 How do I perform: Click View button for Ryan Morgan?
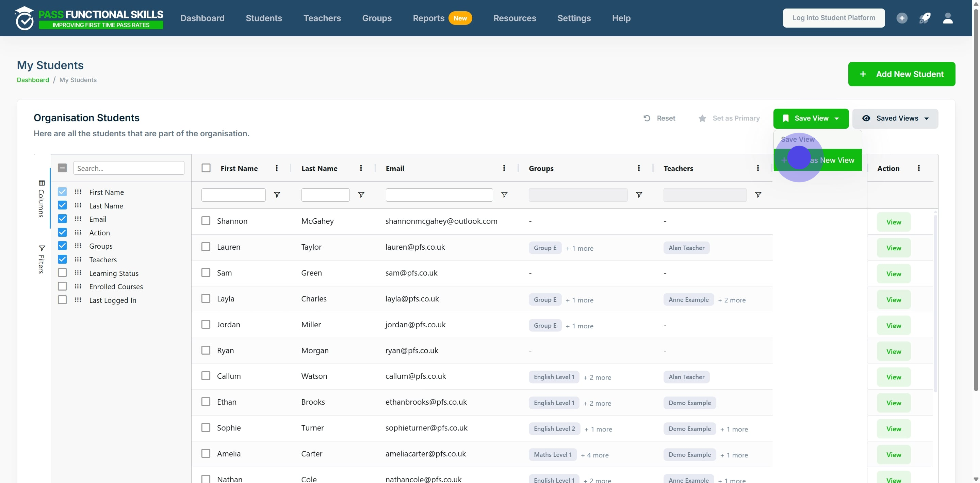tap(893, 351)
